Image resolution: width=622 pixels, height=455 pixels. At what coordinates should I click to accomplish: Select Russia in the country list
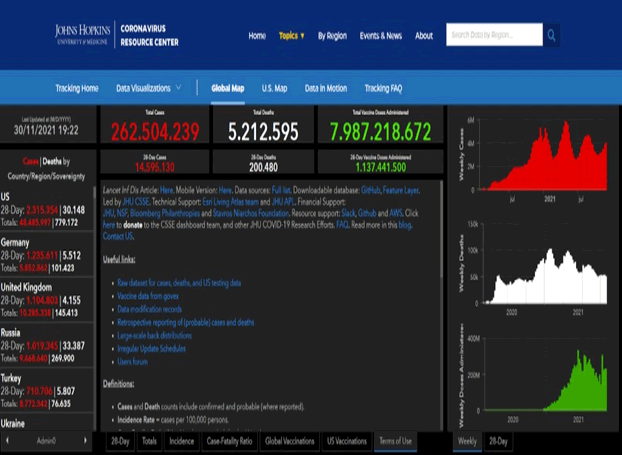[46, 345]
